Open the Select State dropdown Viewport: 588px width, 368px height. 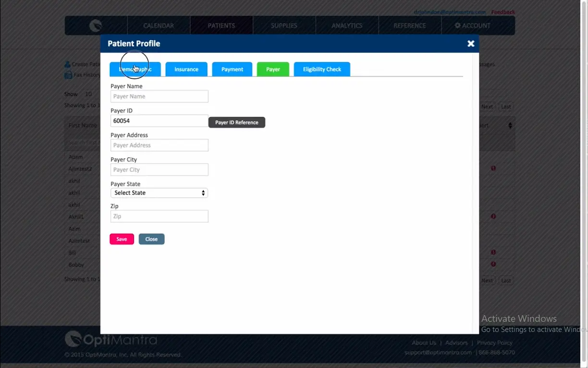pos(159,192)
